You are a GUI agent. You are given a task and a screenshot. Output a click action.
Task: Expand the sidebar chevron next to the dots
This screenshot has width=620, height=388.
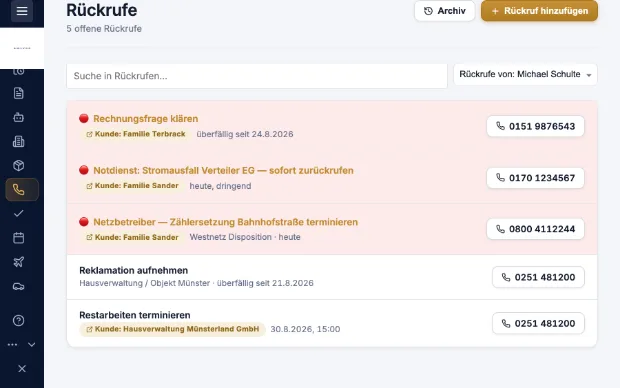(32, 344)
